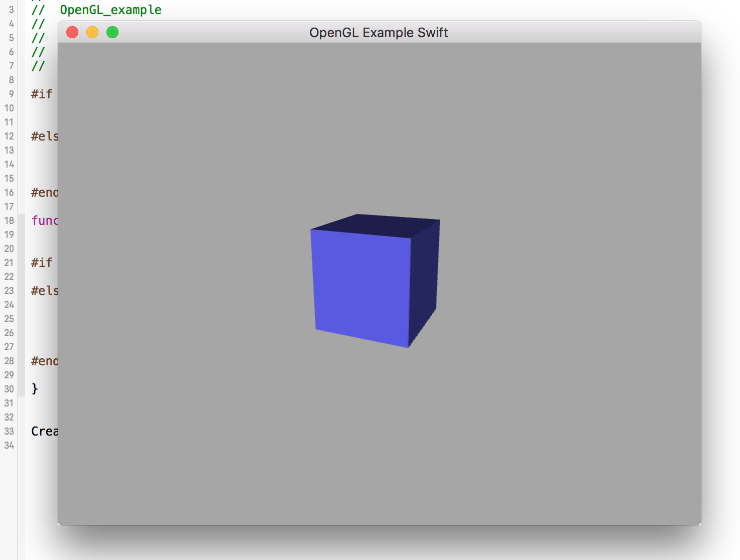
Task: Click the OpenGL Example Swift title bar
Action: (379, 33)
